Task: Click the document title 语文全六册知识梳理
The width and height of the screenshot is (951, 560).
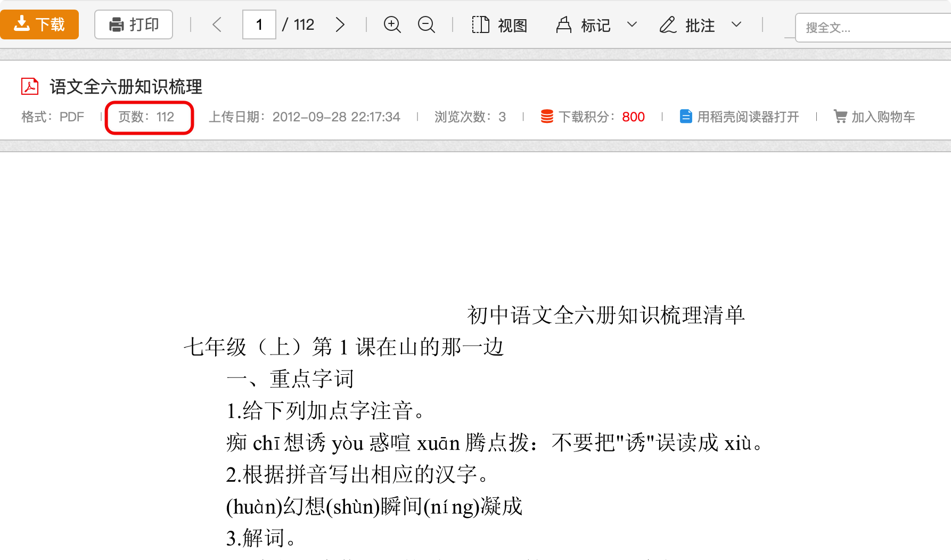Action: [126, 87]
